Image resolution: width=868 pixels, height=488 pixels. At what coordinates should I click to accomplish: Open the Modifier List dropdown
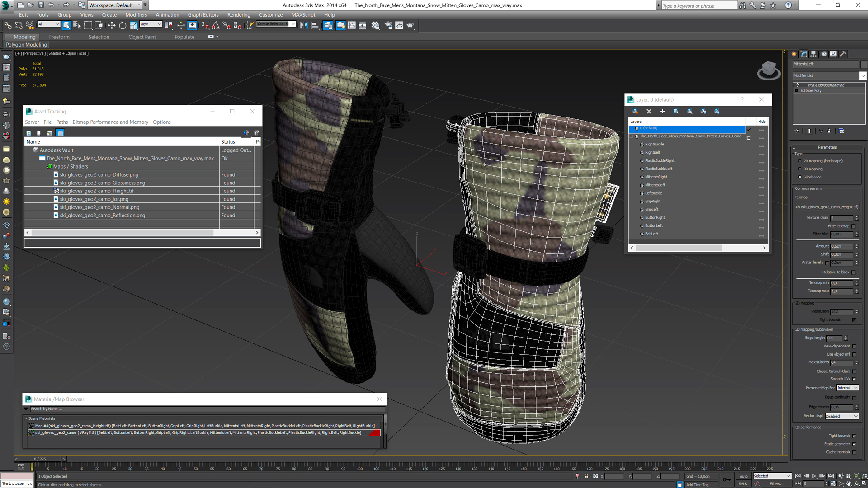863,75
